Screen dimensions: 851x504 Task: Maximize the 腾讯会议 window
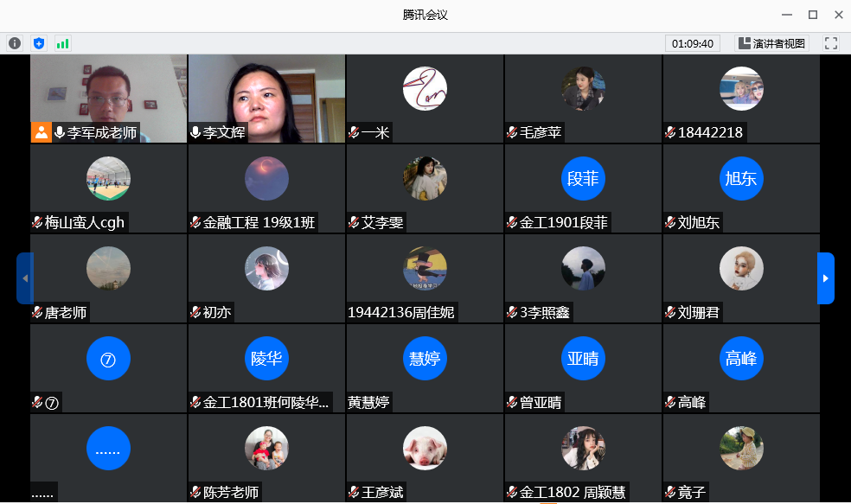click(813, 15)
